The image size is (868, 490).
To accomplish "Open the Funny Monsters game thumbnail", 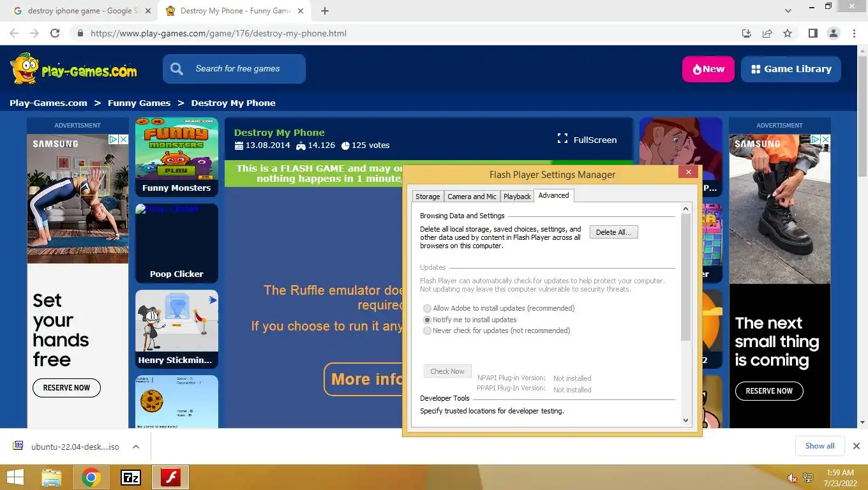I will pyautogui.click(x=177, y=157).
